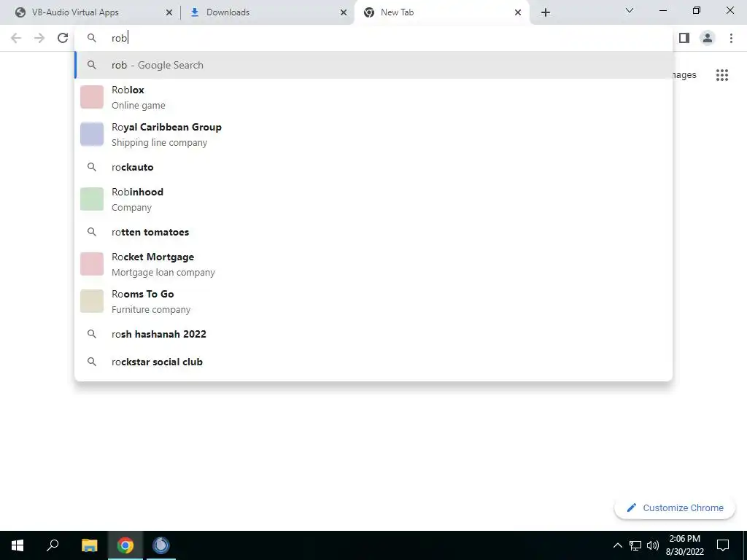Open the Windows Start menu
The height and width of the screenshot is (560, 747).
[18, 545]
